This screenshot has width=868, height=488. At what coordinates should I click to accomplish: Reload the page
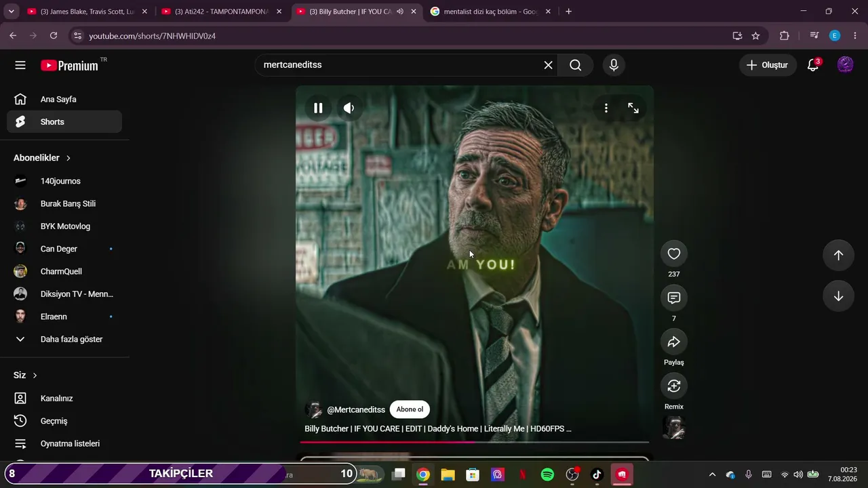(x=54, y=36)
